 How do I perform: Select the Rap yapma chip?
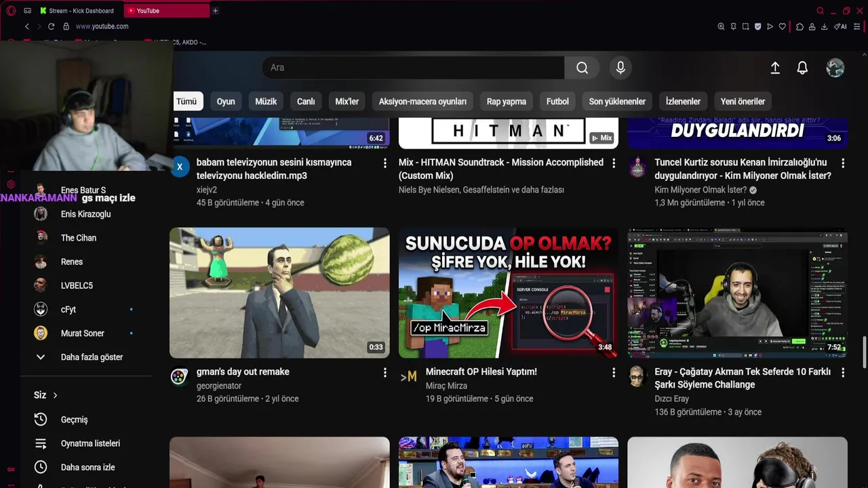(507, 102)
